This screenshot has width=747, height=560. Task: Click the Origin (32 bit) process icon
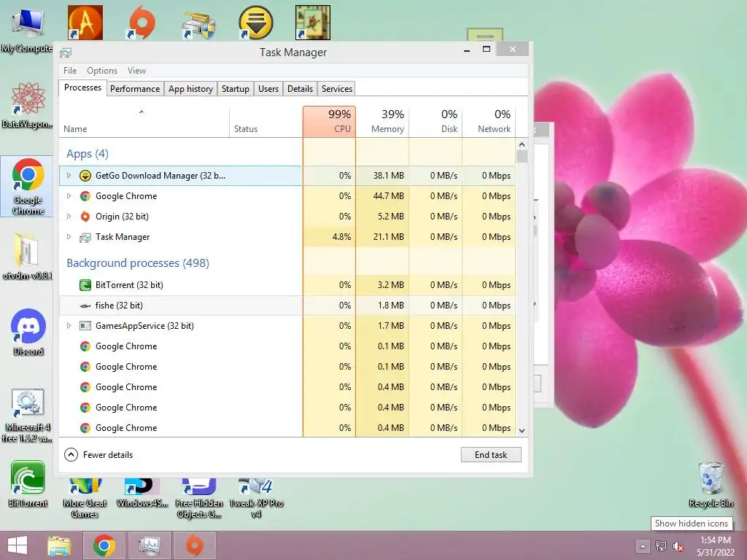pos(85,217)
